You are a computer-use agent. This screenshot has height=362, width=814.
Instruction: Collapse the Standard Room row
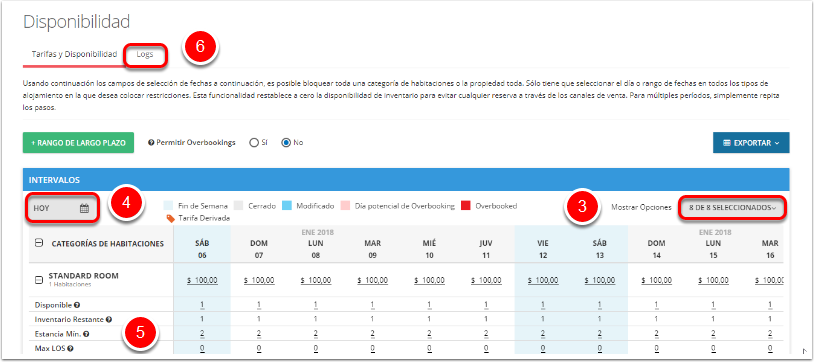[38, 280]
